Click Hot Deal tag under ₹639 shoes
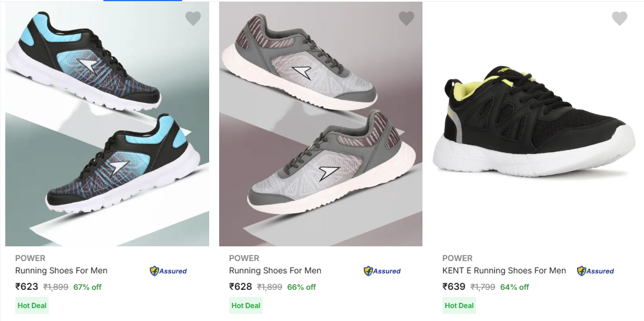Screen dimensions: 644x321 click(x=459, y=306)
